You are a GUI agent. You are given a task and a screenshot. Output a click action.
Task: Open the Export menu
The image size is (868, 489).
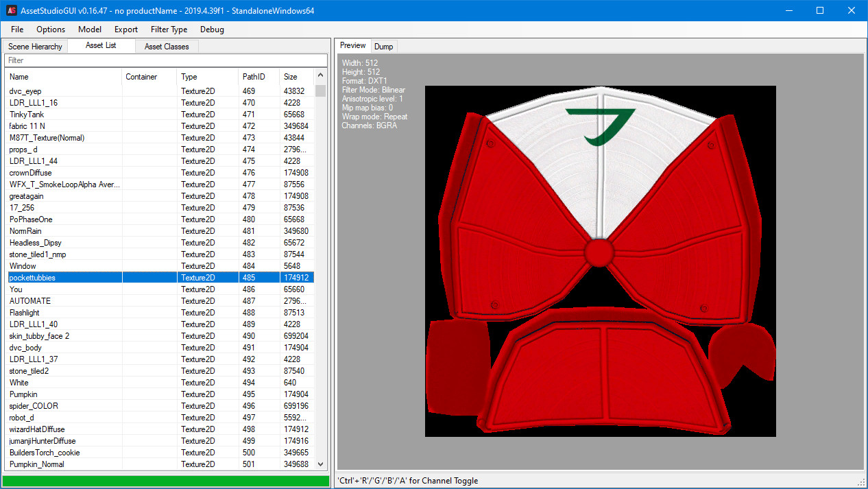(125, 29)
